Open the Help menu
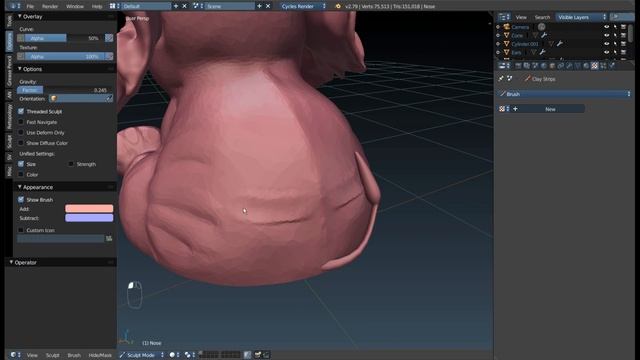Screen dimensions: 640x360 (x=97, y=6)
